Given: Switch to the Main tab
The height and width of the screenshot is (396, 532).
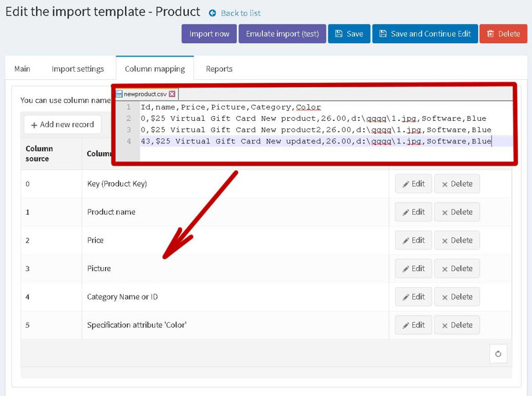Looking at the screenshot, I should [22, 69].
